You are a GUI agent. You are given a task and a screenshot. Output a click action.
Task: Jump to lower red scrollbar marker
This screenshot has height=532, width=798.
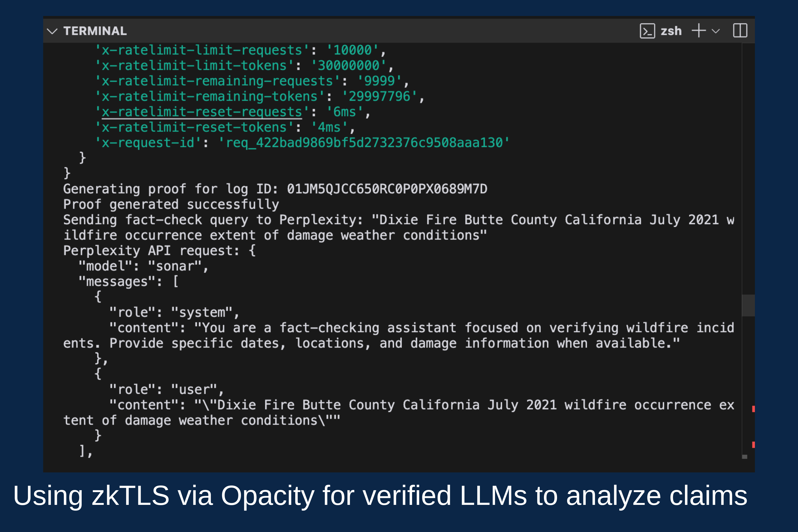753,444
